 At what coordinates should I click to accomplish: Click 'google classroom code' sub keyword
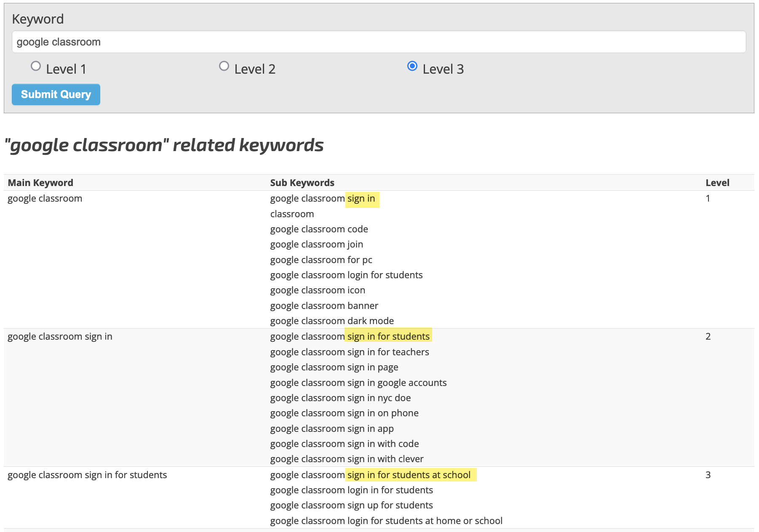(319, 229)
